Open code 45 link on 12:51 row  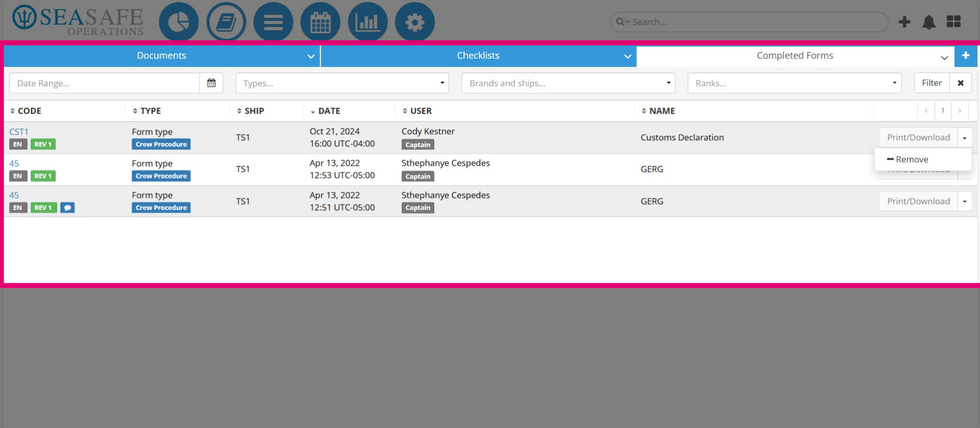tap(14, 195)
